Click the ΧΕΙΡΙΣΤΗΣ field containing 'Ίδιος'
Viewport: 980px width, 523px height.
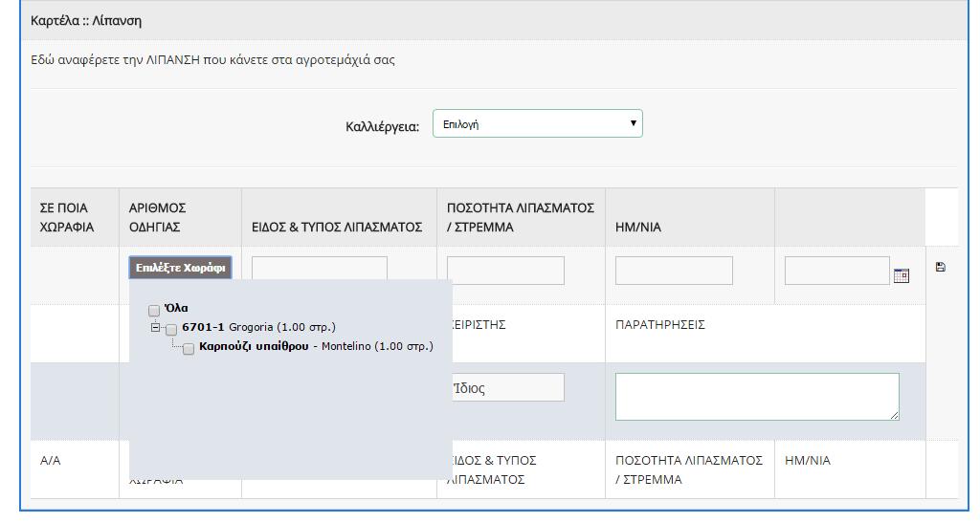tap(508, 387)
